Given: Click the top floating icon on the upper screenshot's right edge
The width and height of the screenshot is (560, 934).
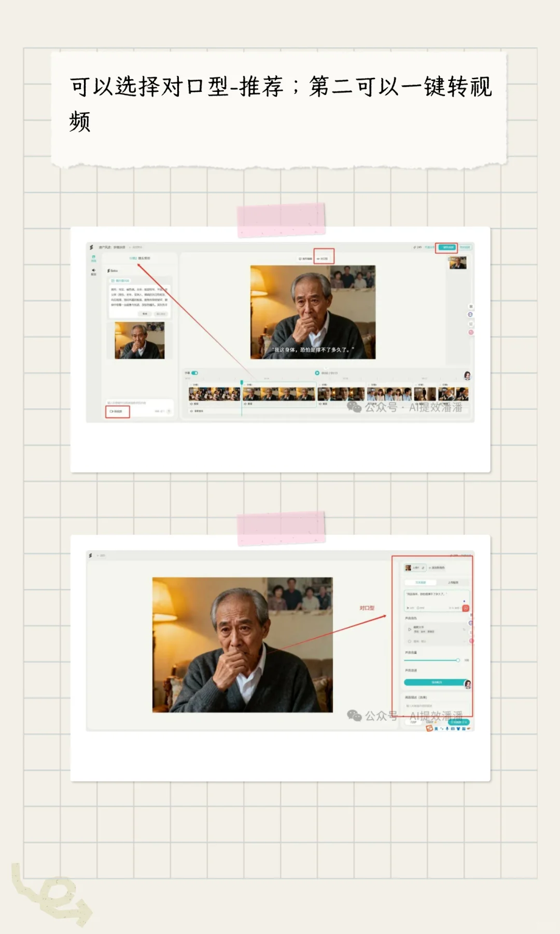Looking at the screenshot, I should coord(471,306).
